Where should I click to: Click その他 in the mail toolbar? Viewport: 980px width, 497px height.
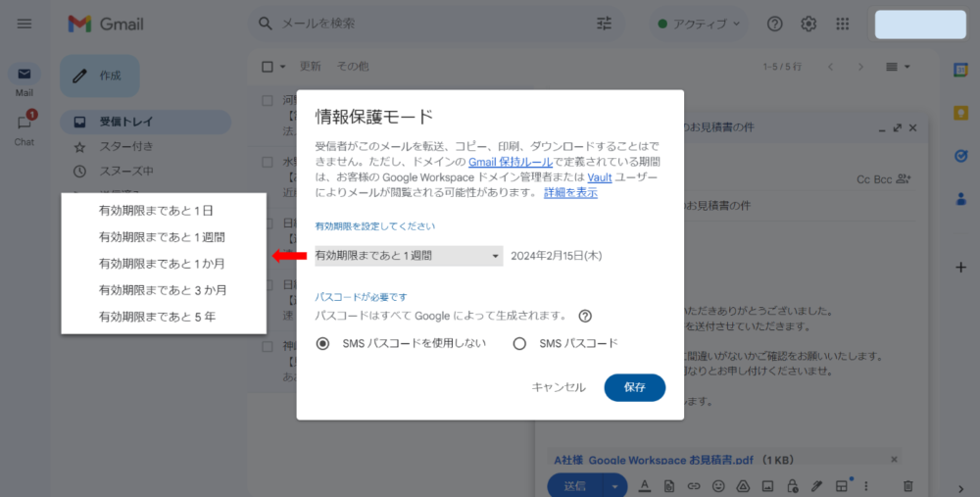pos(353,67)
